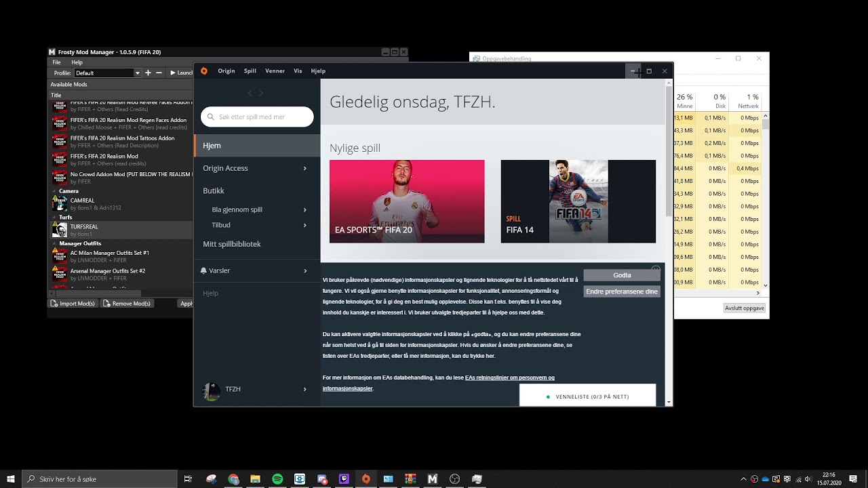This screenshot has height=488, width=868.
Task: Expand the Varsler panel arrow
Action: click(304, 270)
